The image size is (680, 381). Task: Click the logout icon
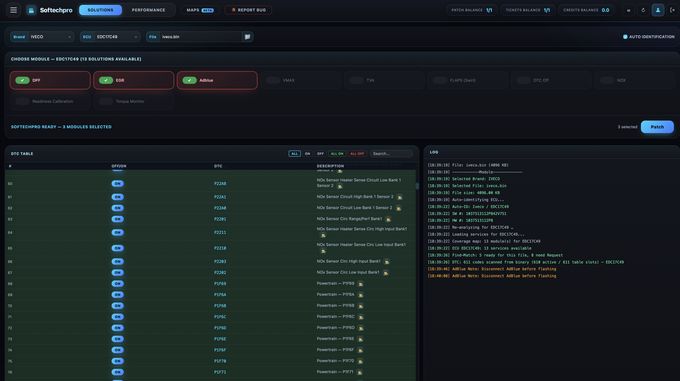[x=672, y=10]
